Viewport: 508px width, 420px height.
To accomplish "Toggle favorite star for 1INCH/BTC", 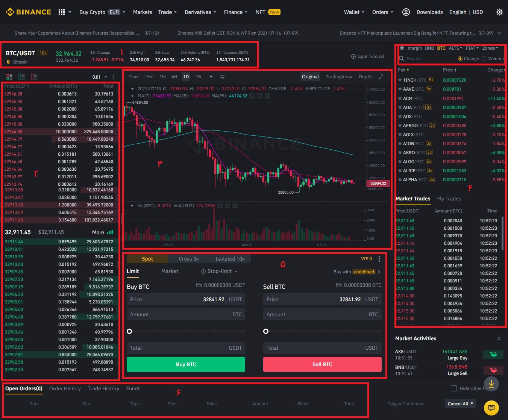I will (x=400, y=80).
